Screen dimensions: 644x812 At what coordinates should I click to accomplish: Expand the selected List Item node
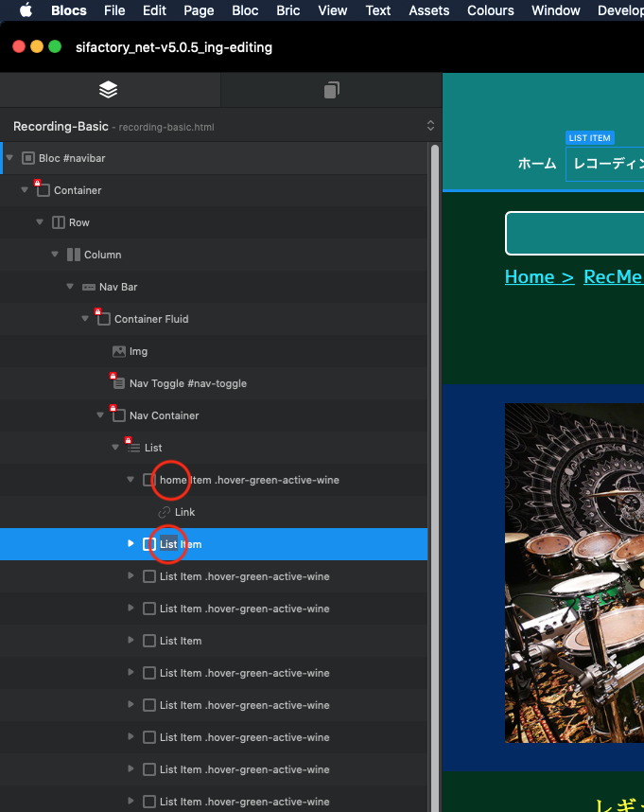click(x=131, y=544)
